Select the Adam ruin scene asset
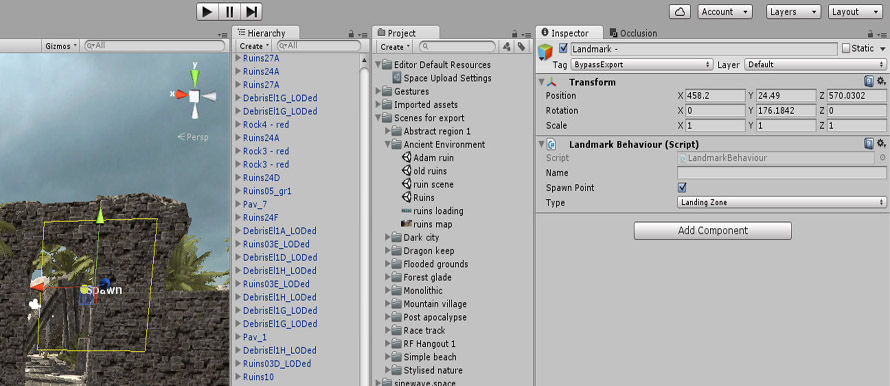The width and height of the screenshot is (890, 386). point(427,158)
